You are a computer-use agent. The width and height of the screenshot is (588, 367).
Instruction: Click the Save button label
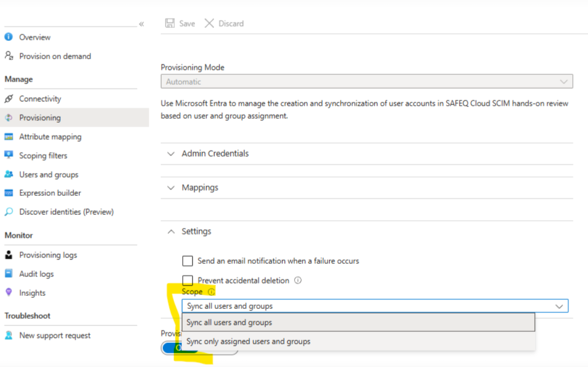click(187, 24)
